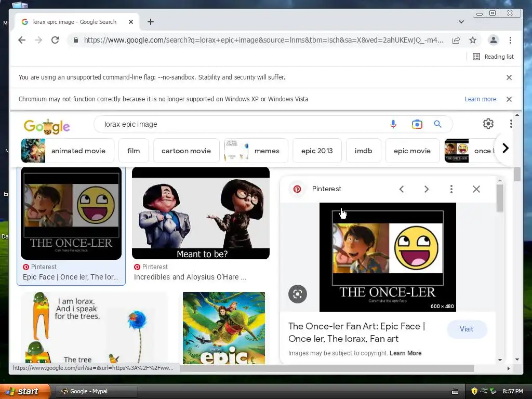
Task: Click the preview panel scroll down arrow
Action: tap(500, 360)
